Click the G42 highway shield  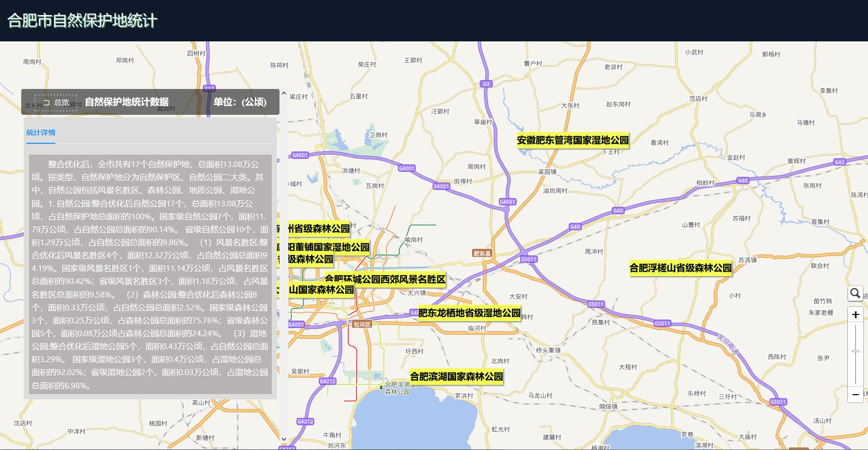(x=840, y=162)
